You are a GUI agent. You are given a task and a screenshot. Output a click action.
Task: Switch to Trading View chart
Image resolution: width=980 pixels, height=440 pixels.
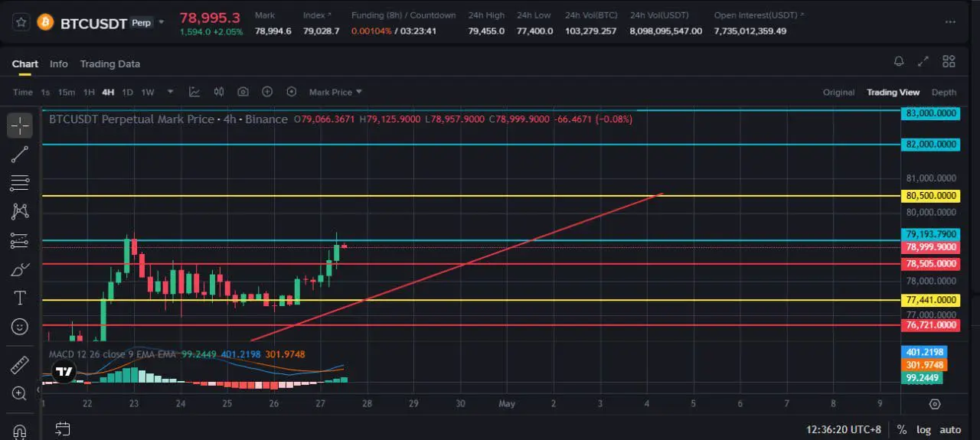point(893,92)
